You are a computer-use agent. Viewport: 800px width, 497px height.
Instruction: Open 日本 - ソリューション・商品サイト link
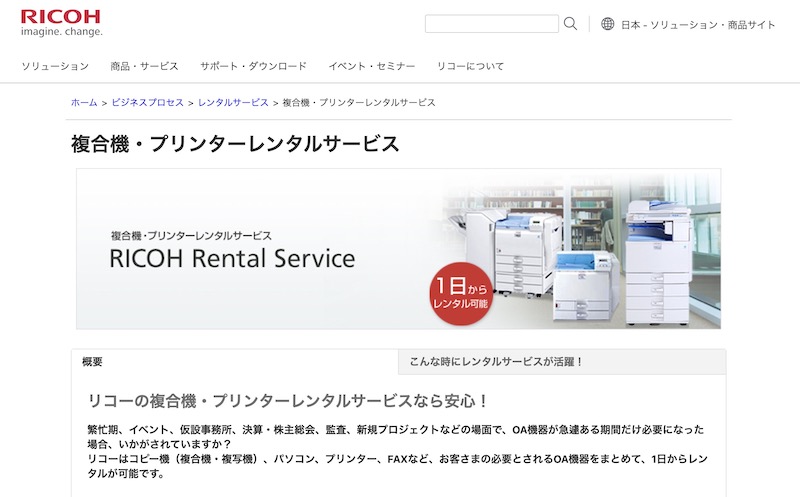pos(697,24)
